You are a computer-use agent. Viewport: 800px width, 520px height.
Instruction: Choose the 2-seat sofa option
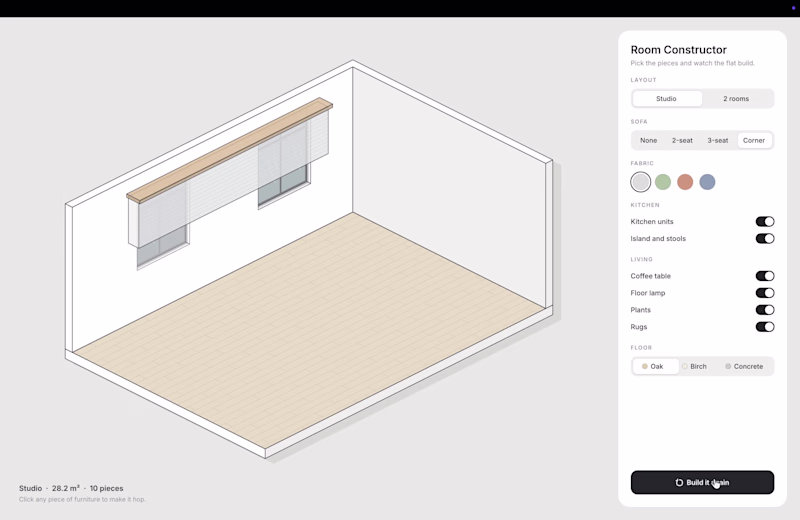point(682,140)
